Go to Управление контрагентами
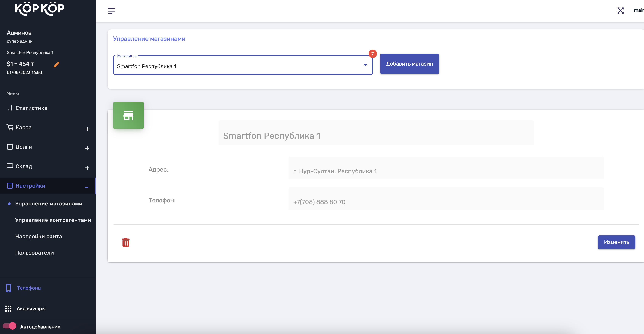 pos(53,220)
